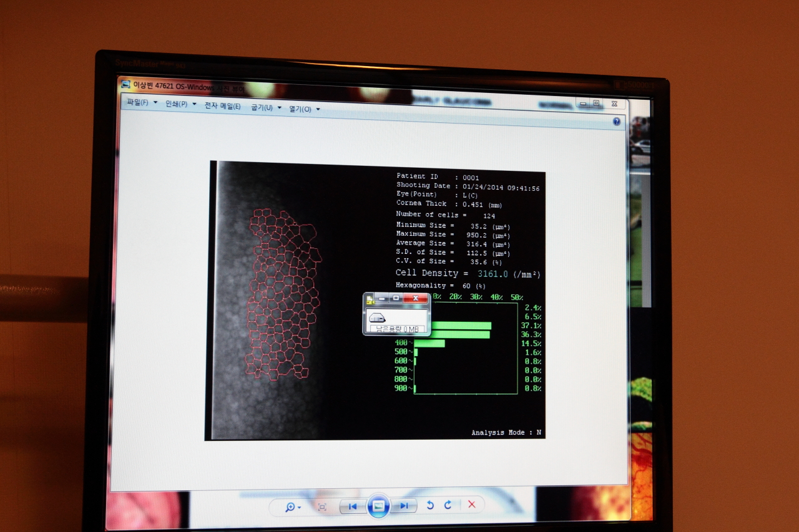Viewport: 799px width, 532px height.
Task: Click the 50% axis label
Action: click(x=516, y=297)
